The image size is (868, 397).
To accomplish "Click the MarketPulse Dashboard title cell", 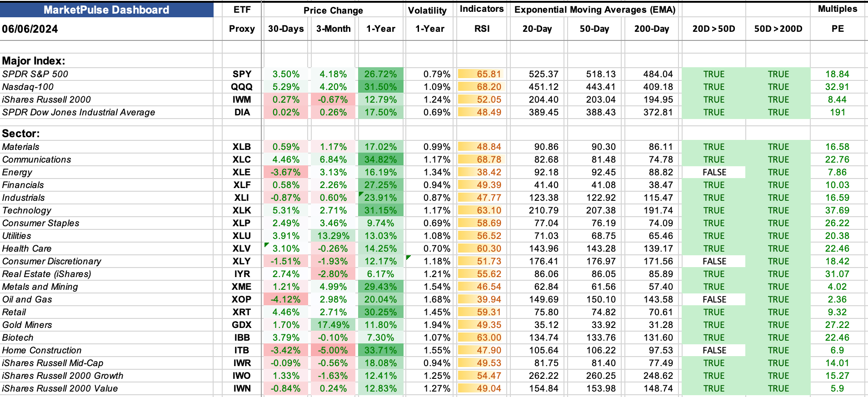I will click(106, 10).
